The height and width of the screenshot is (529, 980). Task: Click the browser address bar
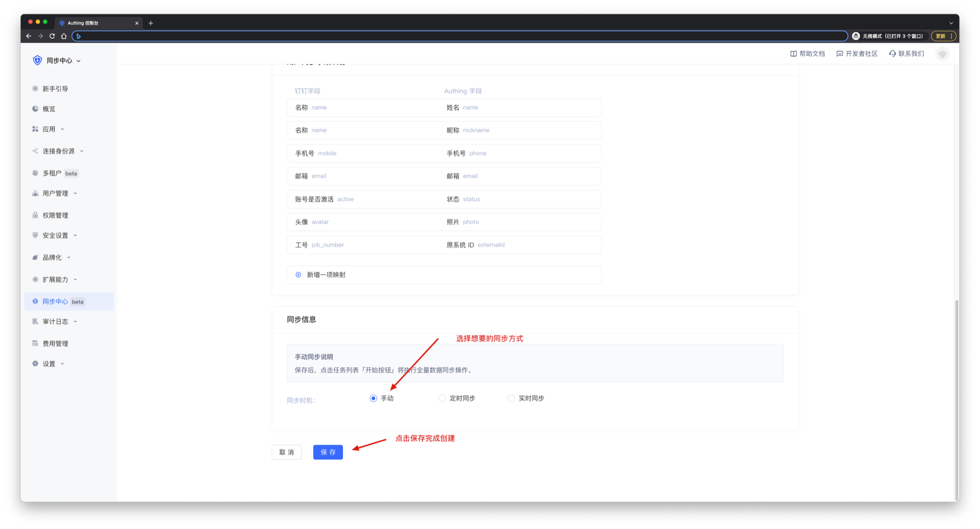pyautogui.click(x=459, y=36)
